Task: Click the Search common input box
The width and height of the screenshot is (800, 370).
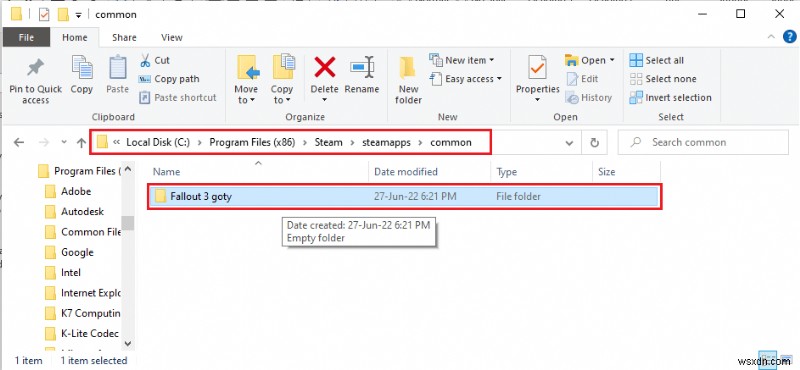Action: [x=703, y=142]
